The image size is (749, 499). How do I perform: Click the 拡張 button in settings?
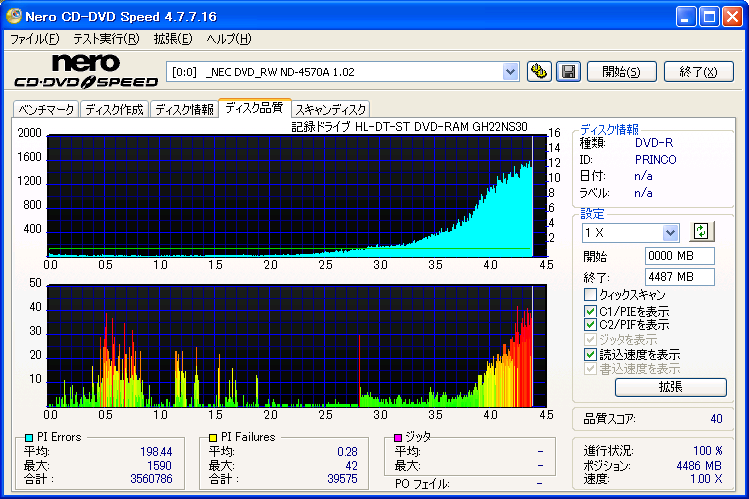point(671,387)
